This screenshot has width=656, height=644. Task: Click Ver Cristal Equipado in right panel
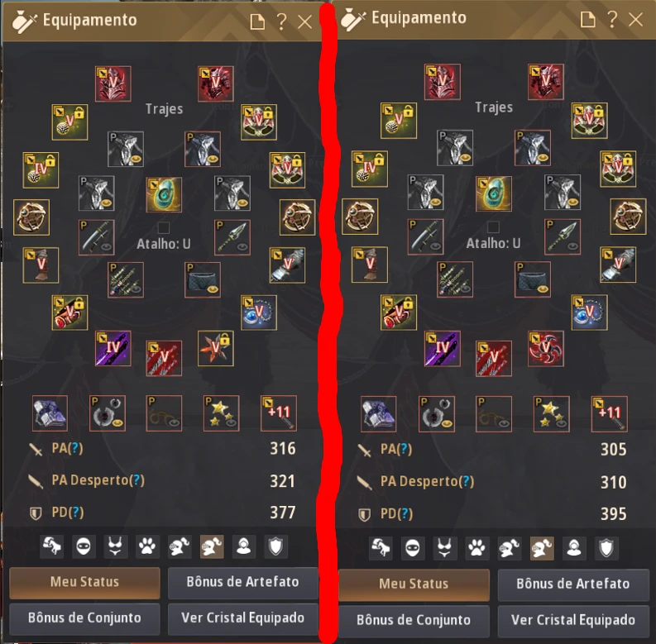pos(572,620)
